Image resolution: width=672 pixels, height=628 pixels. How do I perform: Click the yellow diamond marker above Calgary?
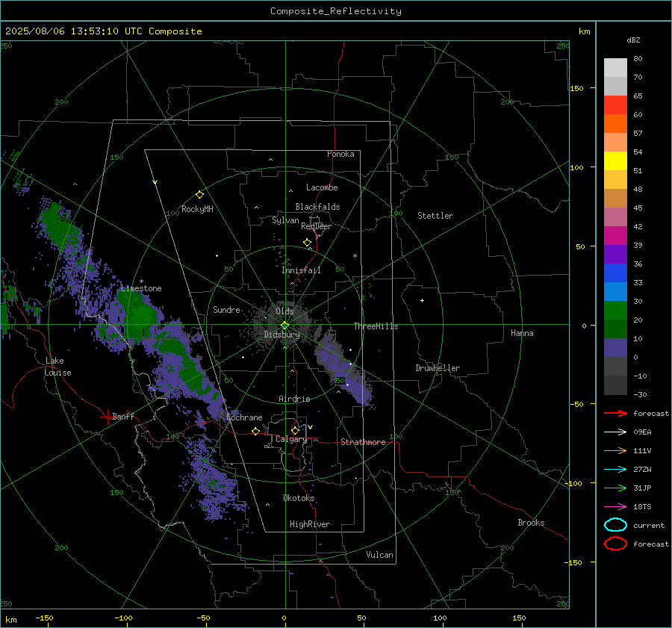[x=295, y=430]
